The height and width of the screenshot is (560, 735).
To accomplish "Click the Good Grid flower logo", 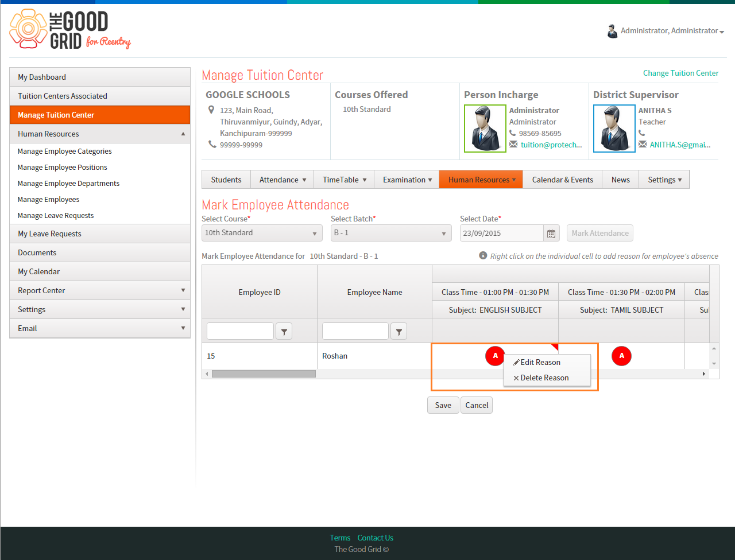I will [x=28, y=29].
